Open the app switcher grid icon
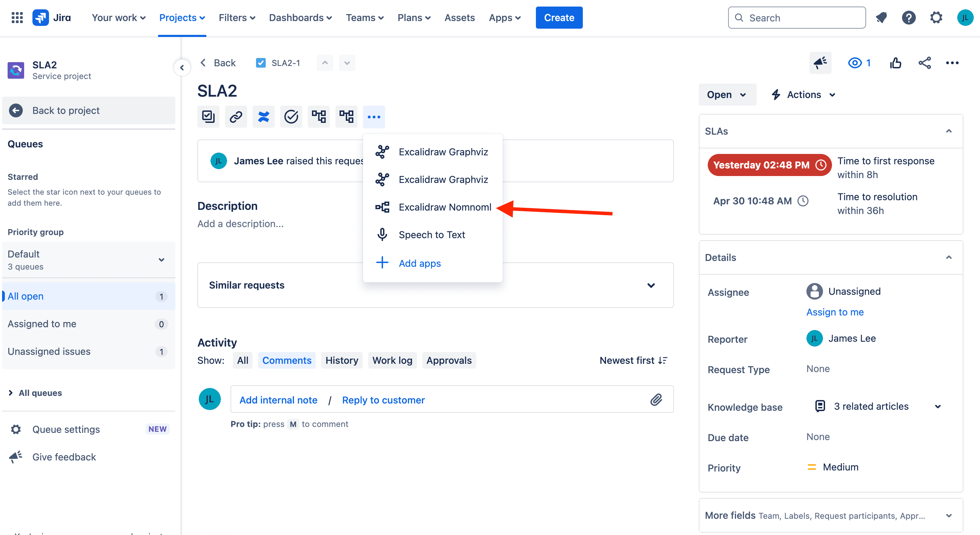The image size is (980, 535). (x=17, y=18)
